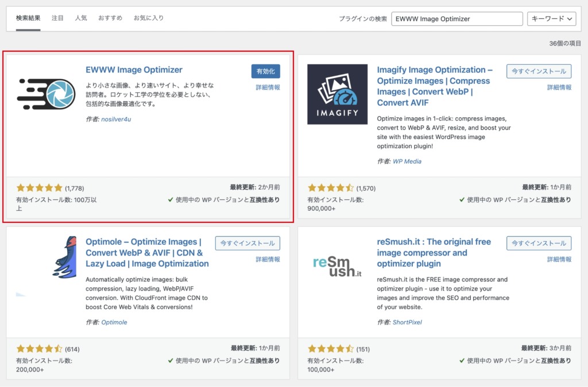Click 最終更新: 3か月前 text

[x=546, y=348]
